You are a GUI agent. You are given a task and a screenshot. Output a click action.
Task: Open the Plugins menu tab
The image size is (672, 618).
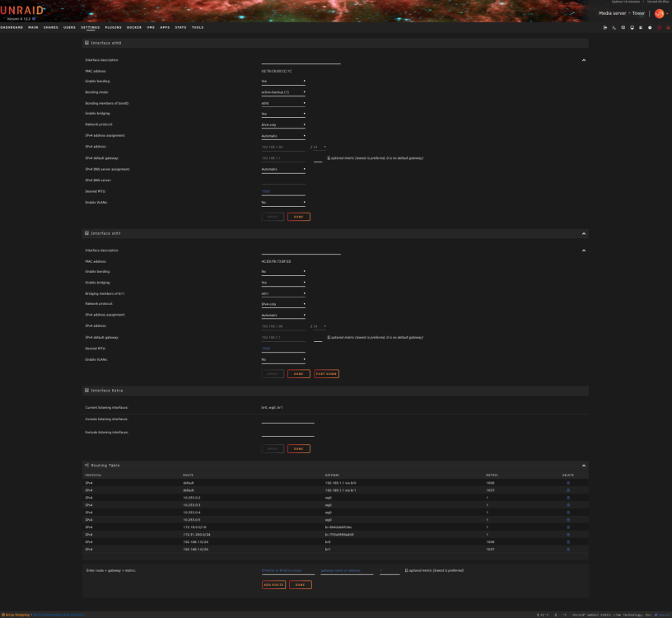113,27
